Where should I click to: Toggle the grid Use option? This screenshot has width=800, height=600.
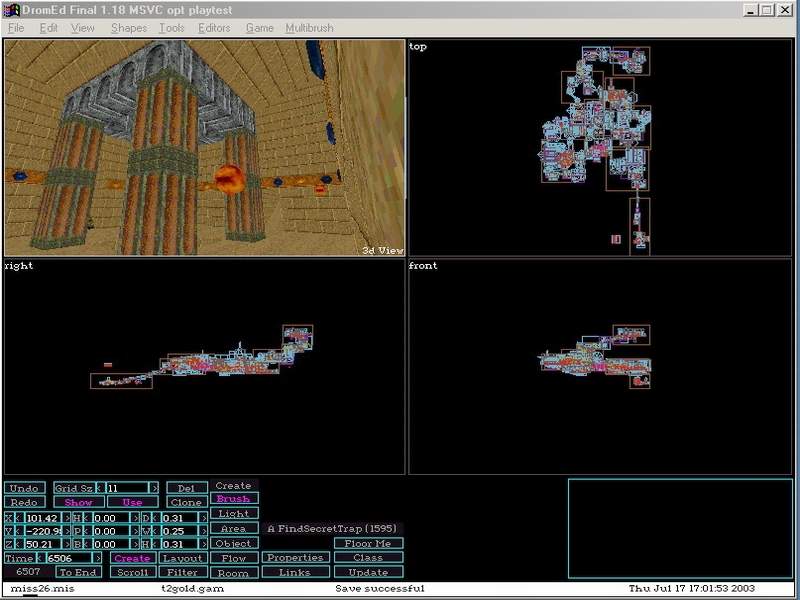(133, 503)
